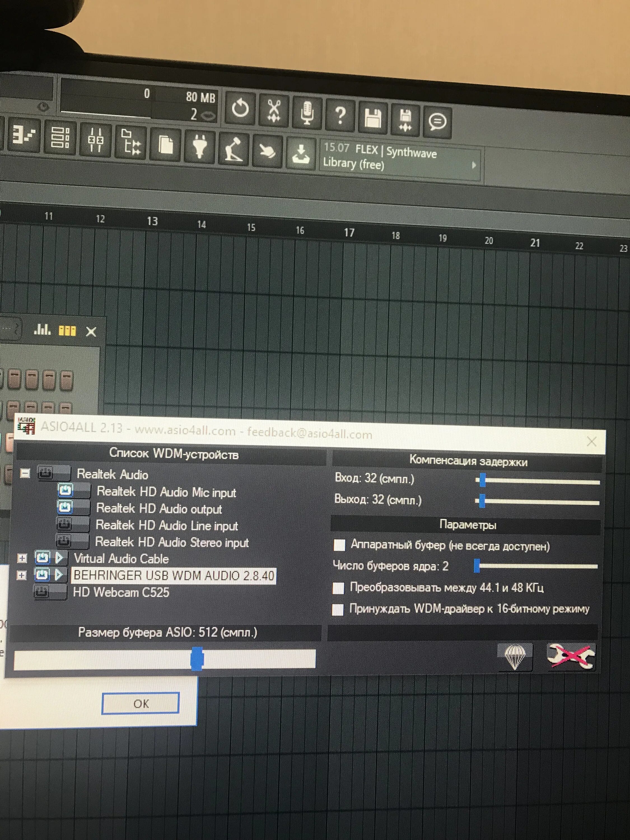Close the channel rack with X
The width and height of the screenshot is (630, 840).
coord(91,332)
